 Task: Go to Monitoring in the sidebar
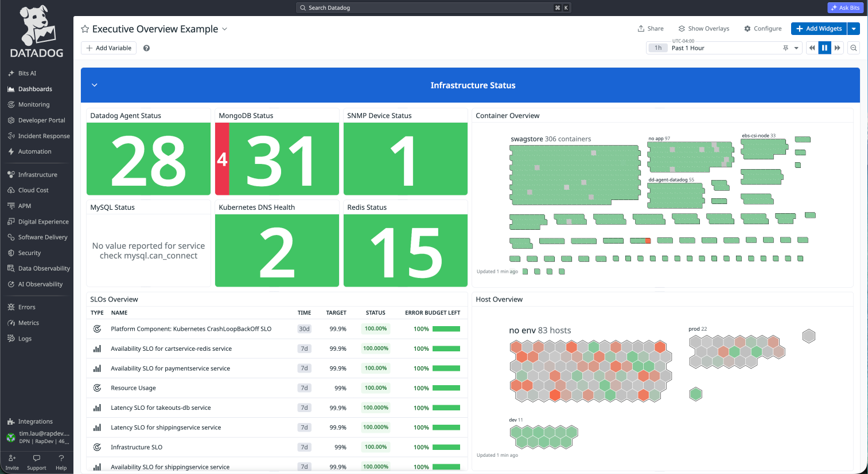coord(34,105)
